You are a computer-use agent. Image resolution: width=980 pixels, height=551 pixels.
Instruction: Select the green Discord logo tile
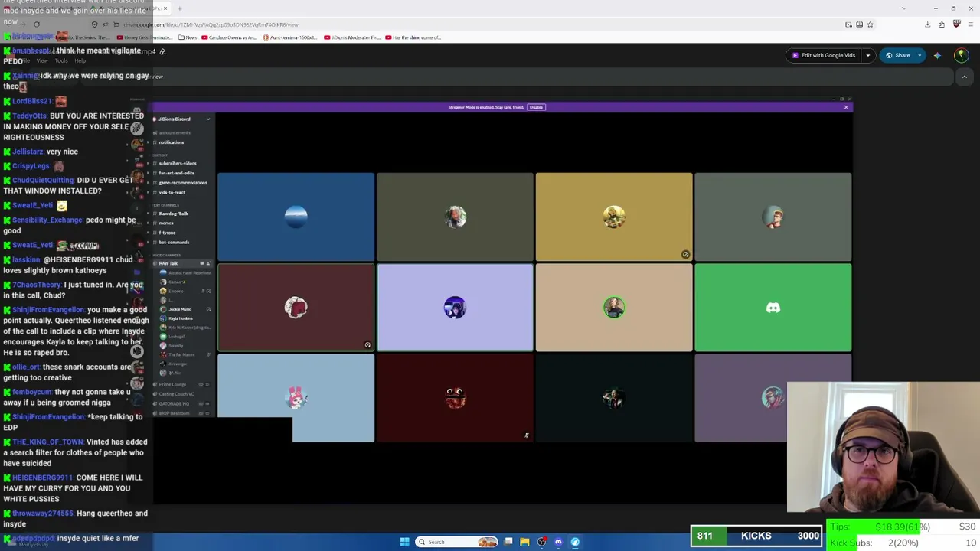[773, 308]
